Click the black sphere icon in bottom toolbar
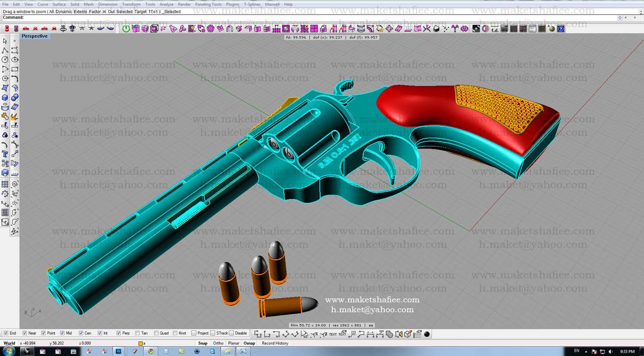 click(427, 334)
